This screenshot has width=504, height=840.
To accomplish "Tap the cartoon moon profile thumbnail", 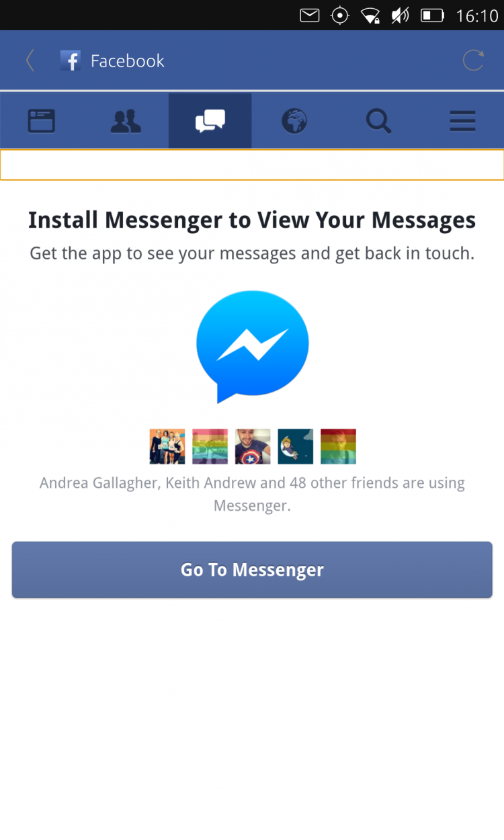I will [x=296, y=446].
